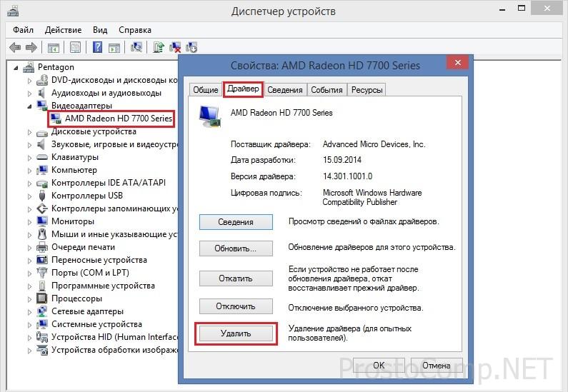Click the Сведения driver details button

(x=236, y=222)
